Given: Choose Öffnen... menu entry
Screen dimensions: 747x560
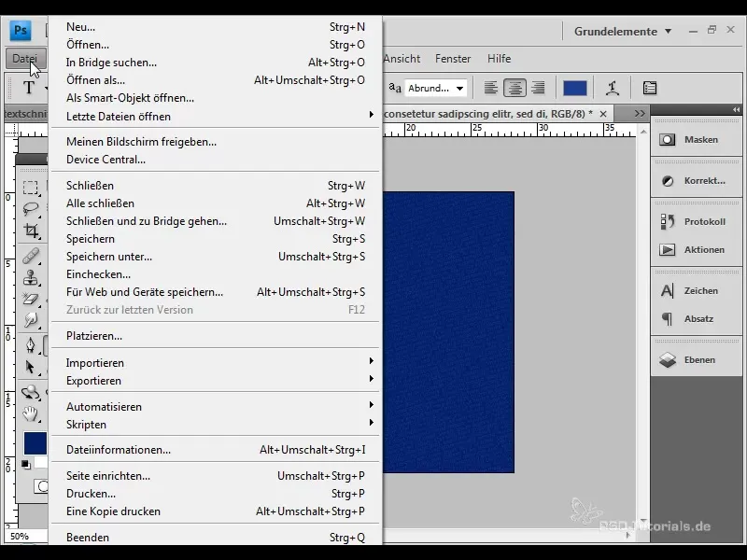Looking at the screenshot, I should pyautogui.click(x=216, y=45).
